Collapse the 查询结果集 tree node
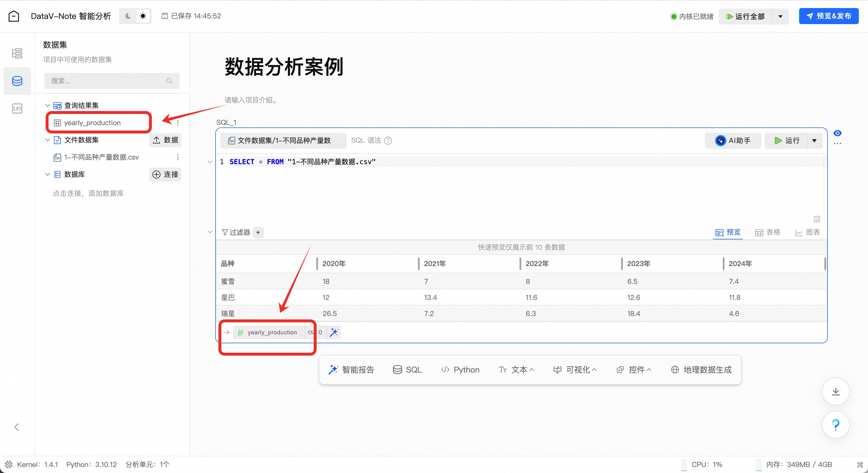This screenshot has height=473, width=868. point(48,105)
